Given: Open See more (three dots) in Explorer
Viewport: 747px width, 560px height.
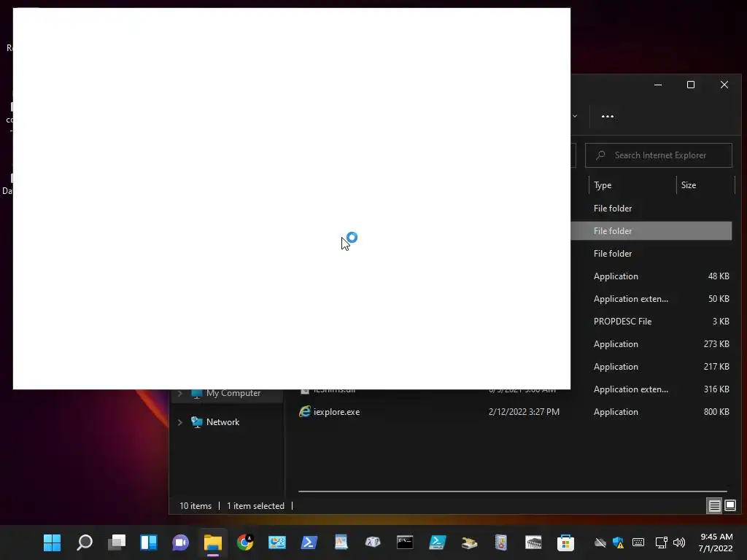Looking at the screenshot, I should 608,116.
